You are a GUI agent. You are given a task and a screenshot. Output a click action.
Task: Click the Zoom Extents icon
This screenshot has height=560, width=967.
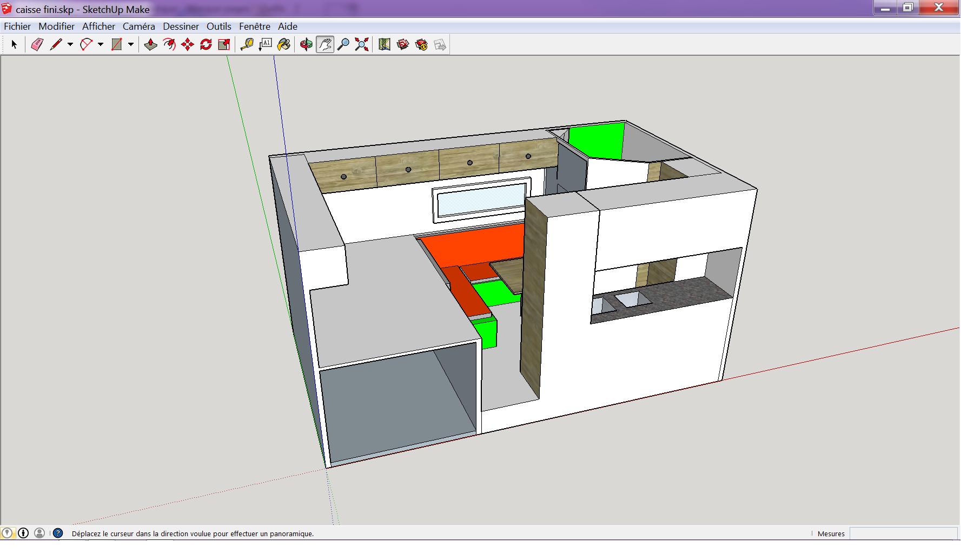tap(362, 45)
